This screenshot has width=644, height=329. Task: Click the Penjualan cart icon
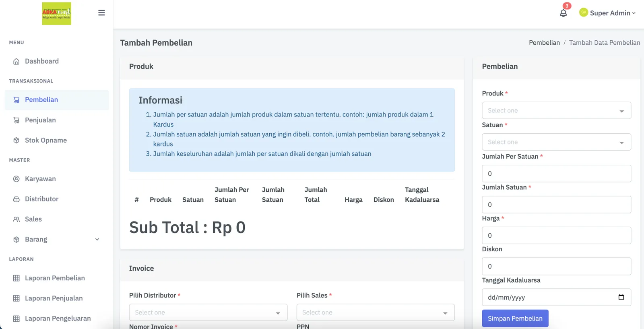[x=17, y=120]
